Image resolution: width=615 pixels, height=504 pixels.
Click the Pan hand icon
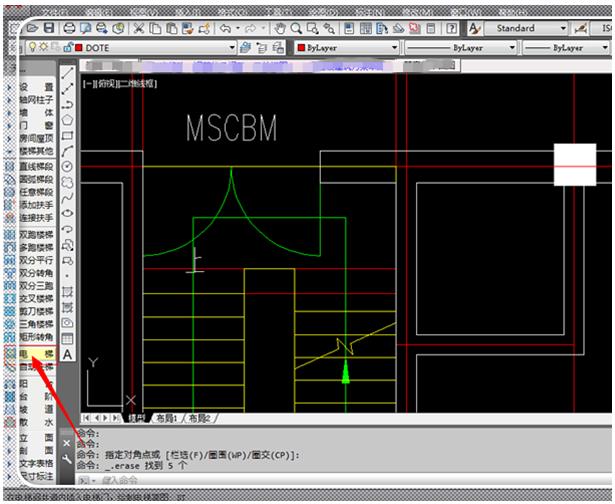click(x=281, y=29)
